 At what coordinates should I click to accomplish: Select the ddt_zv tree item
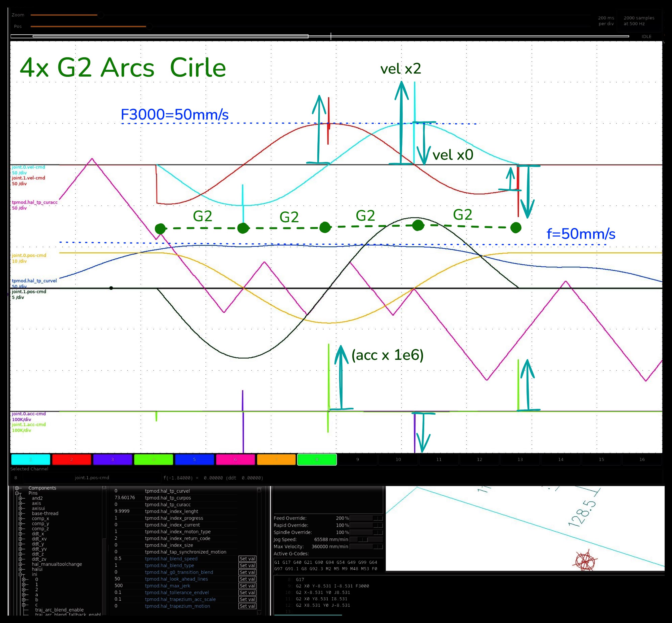tap(39, 559)
